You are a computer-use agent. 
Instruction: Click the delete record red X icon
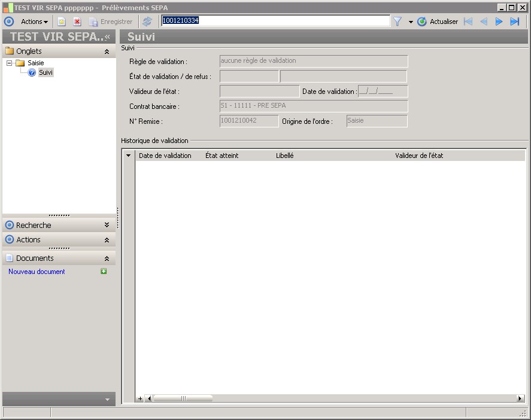[x=77, y=22]
